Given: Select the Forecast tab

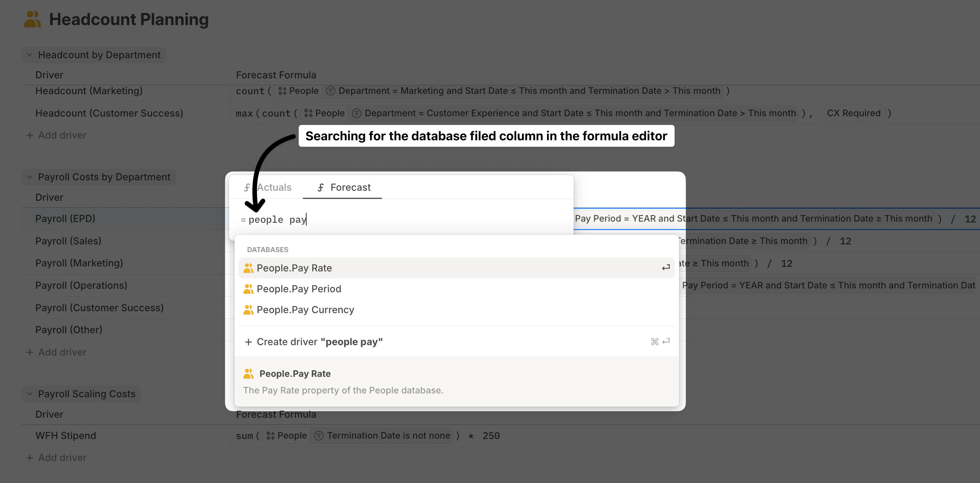Looking at the screenshot, I should pos(342,187).
